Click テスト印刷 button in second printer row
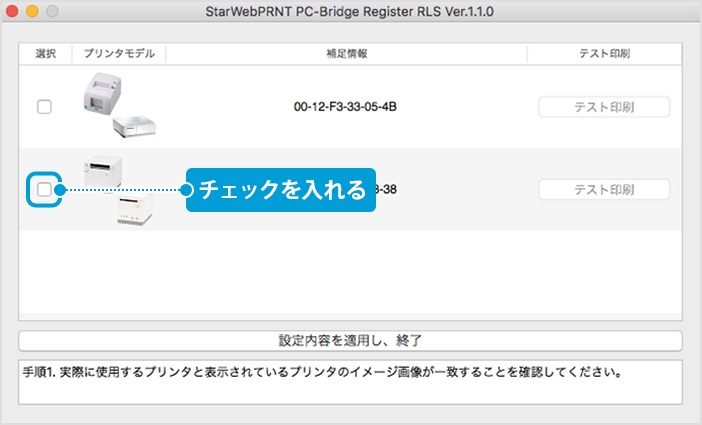Screen dimensions: 702x425 [604, 190]
